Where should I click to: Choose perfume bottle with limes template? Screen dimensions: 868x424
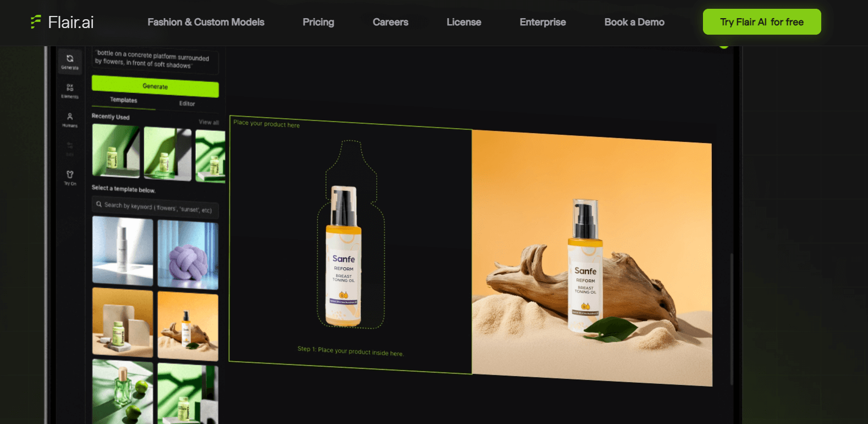click(123, 392)
